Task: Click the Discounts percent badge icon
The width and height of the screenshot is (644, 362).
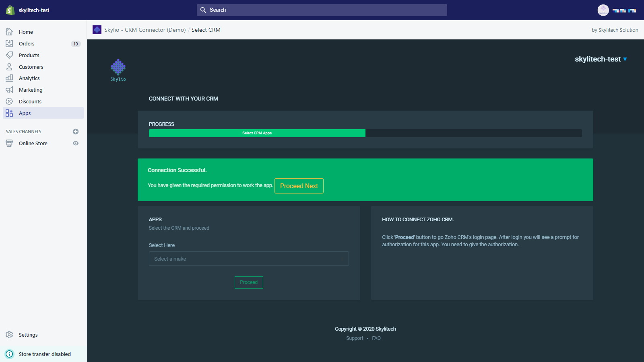Action: 9,101
